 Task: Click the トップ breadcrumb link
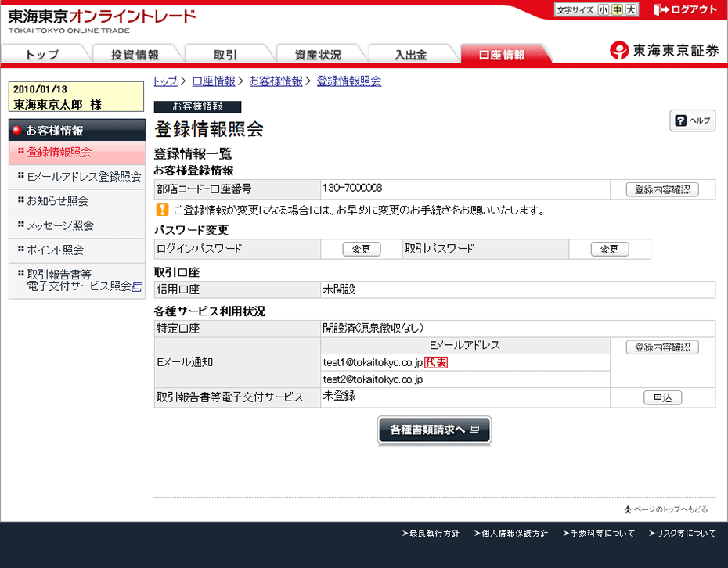[165, 81]
